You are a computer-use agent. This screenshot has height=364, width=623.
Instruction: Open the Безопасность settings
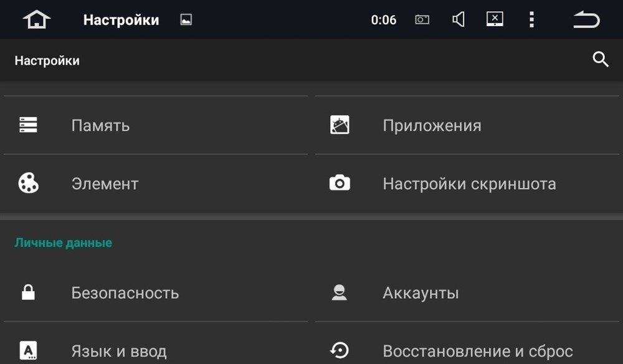coord(125,293)
